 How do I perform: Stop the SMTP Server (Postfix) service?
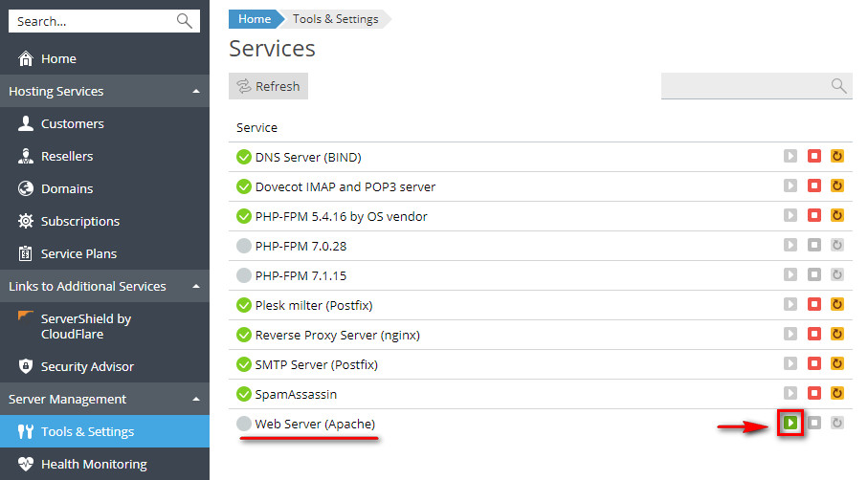(814, 363)
